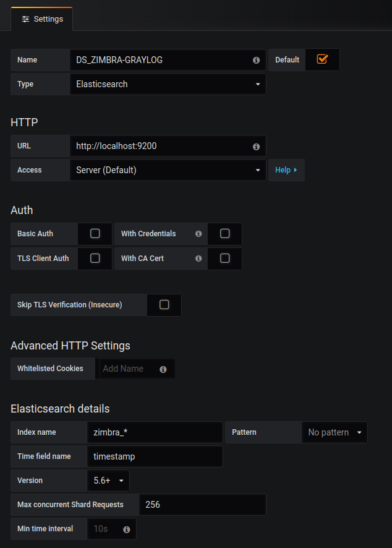Image resolution: width=392 pixels, height=548 pixels.
Task: Open the Type dropdown showing Elasticsearch
Action: pyautogui.click(x=168, y=84)
